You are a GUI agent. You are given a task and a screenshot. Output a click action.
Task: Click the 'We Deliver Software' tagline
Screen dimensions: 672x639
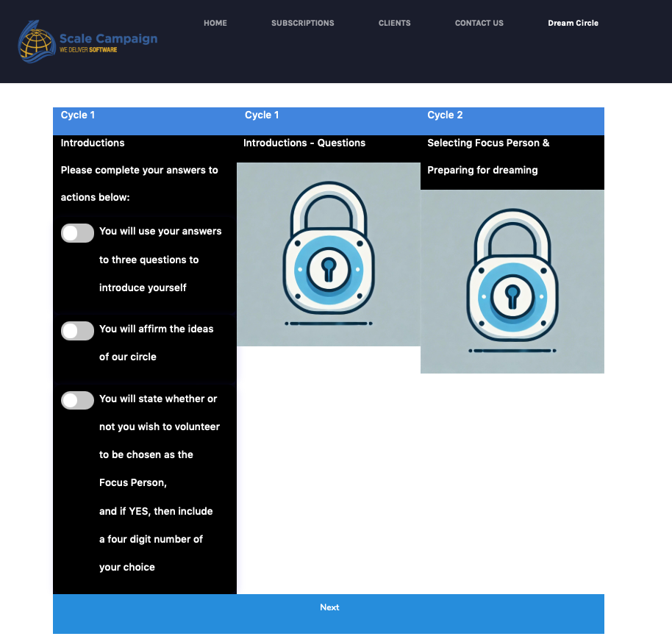click(x=88, y=50)
